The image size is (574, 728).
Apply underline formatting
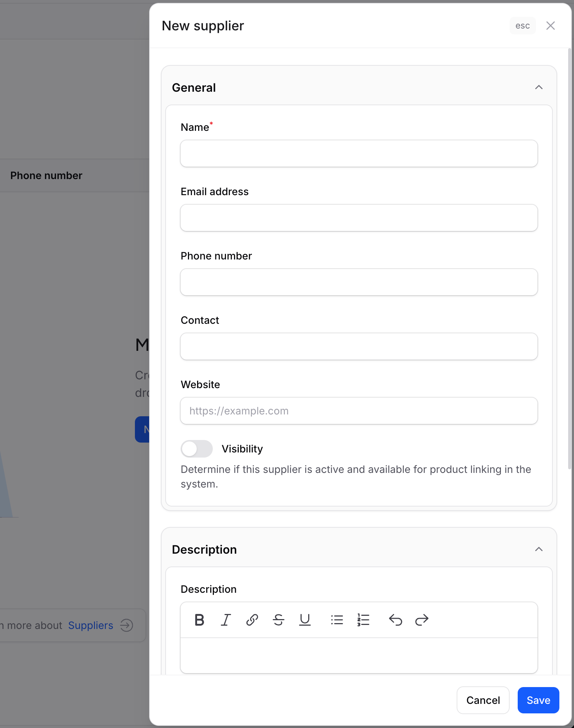pos(305,620)
